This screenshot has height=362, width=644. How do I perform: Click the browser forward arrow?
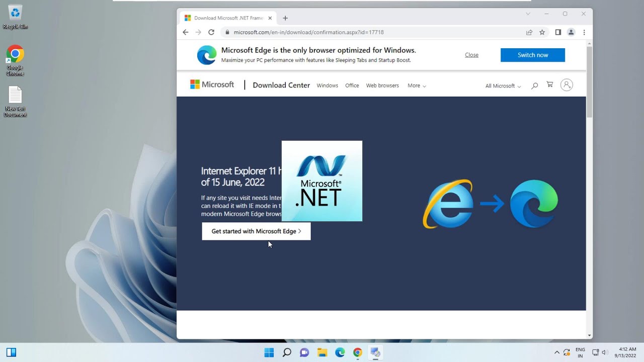pyautogui.click(x=198, y=32)
